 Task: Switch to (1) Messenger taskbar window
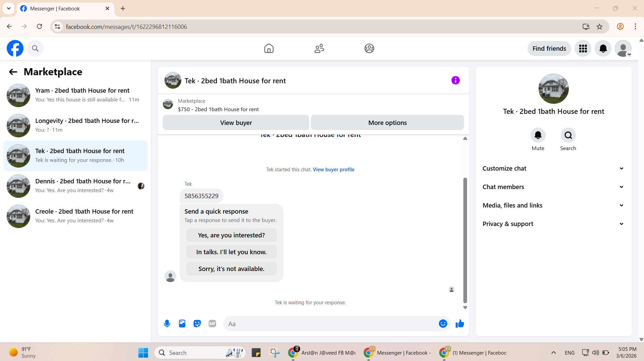coord(473,353)
